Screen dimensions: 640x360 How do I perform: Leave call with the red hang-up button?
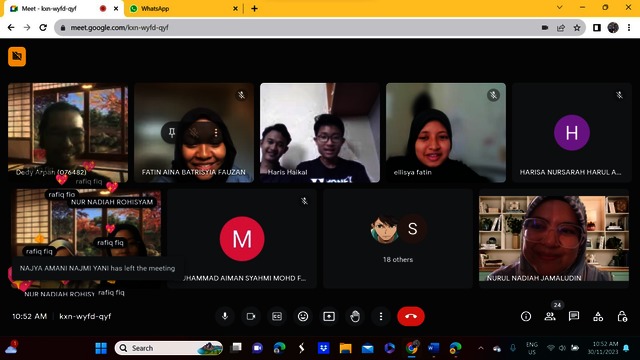tap(411, 316)
